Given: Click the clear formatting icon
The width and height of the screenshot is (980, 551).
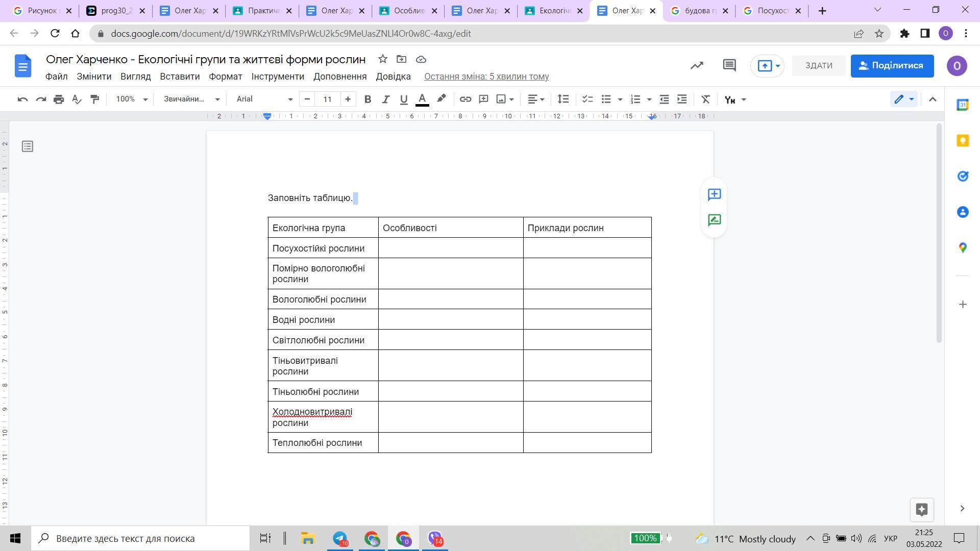Looking at the screenshot, I should [x=705, y=99].
